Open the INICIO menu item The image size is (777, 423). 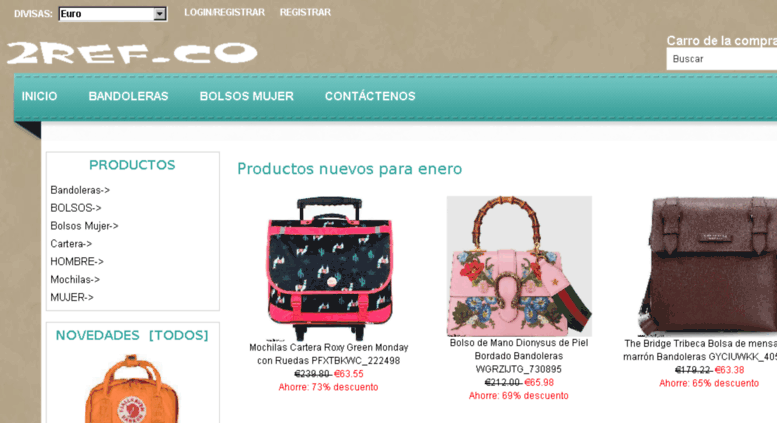(39, 96)
